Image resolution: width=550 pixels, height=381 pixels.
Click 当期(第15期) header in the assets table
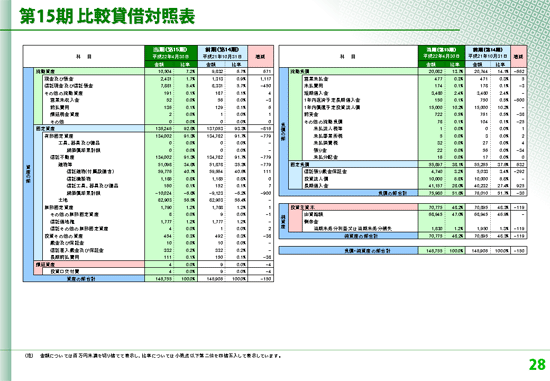(x=171, y=49)
